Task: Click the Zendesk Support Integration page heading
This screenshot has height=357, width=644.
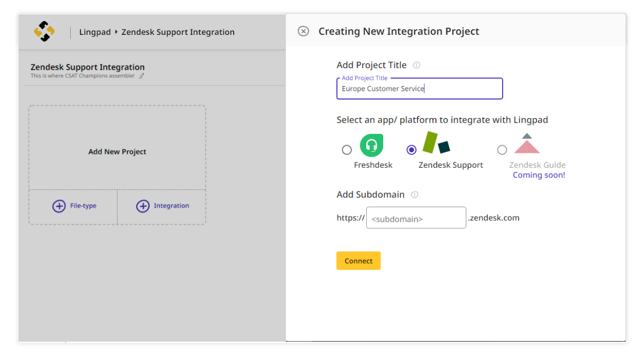Action: [x=88, y=67]
